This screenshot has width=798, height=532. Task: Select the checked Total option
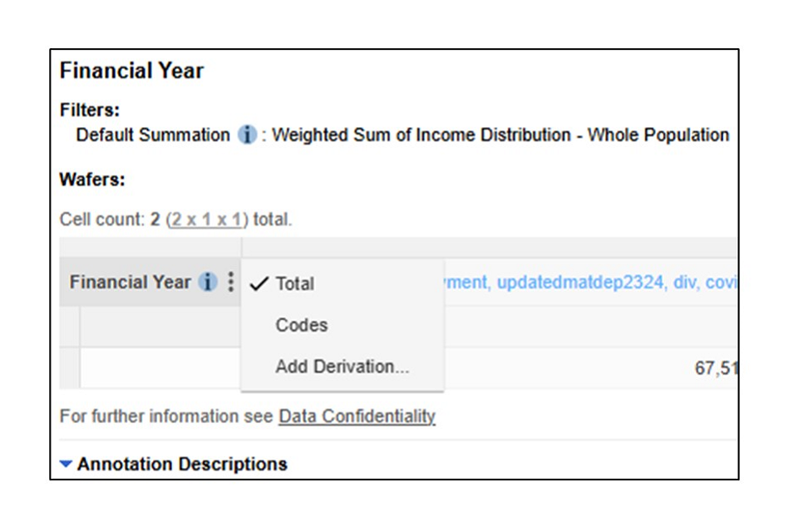click(x=294, y=283)
